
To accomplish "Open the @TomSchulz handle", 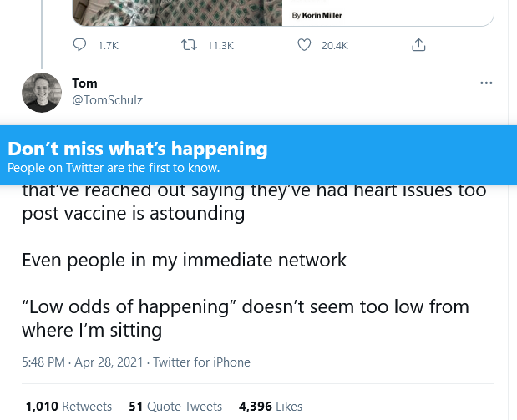I will click(x=108, y=100).
